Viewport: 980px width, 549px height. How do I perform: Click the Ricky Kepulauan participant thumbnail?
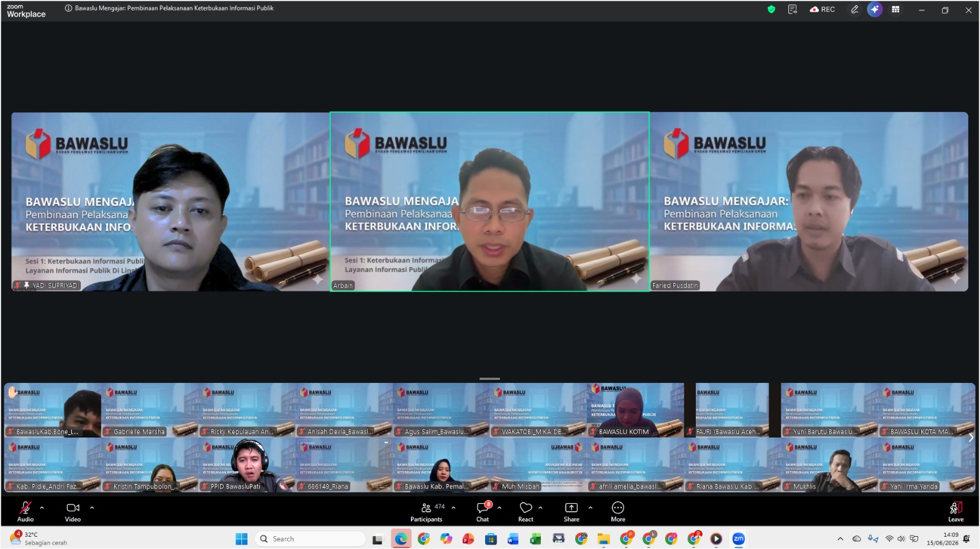[x=247, y=410]
